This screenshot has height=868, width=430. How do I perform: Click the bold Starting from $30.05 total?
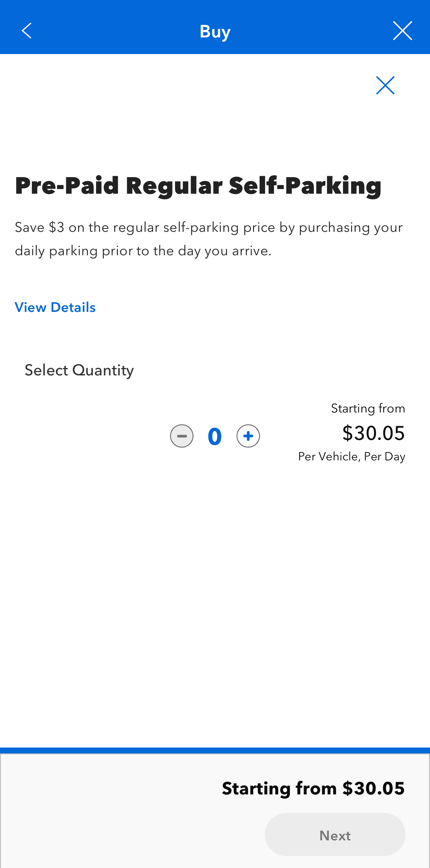point(313,789)
